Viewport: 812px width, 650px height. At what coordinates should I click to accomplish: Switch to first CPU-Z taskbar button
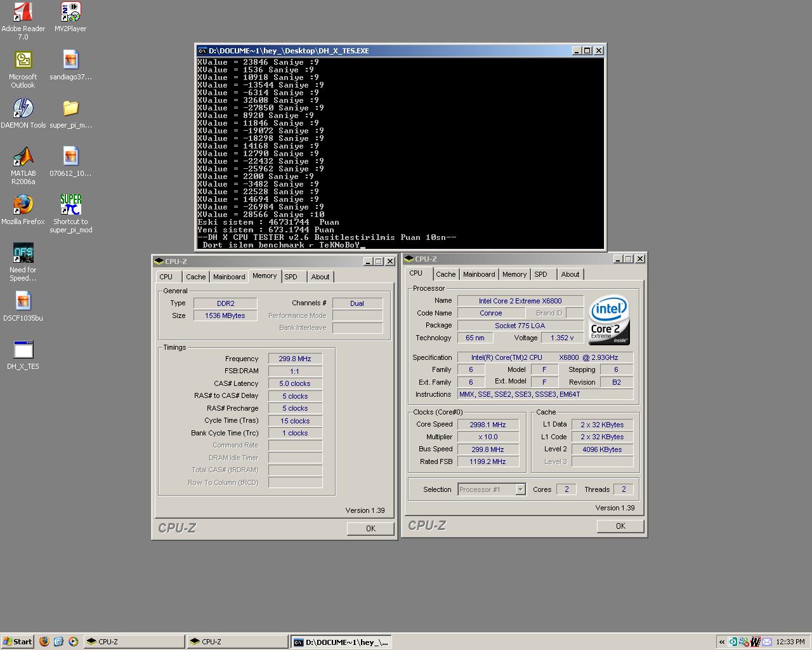pyautogui.click(x=134, y=642)
